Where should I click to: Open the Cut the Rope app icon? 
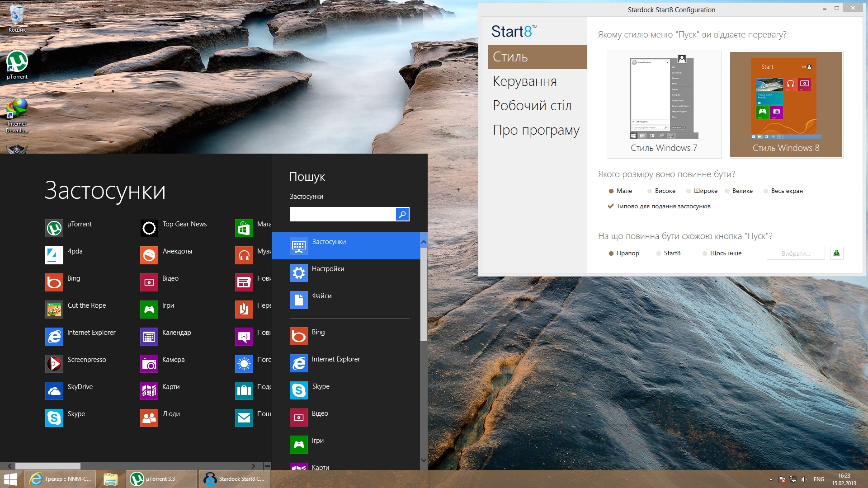[54, 310]
